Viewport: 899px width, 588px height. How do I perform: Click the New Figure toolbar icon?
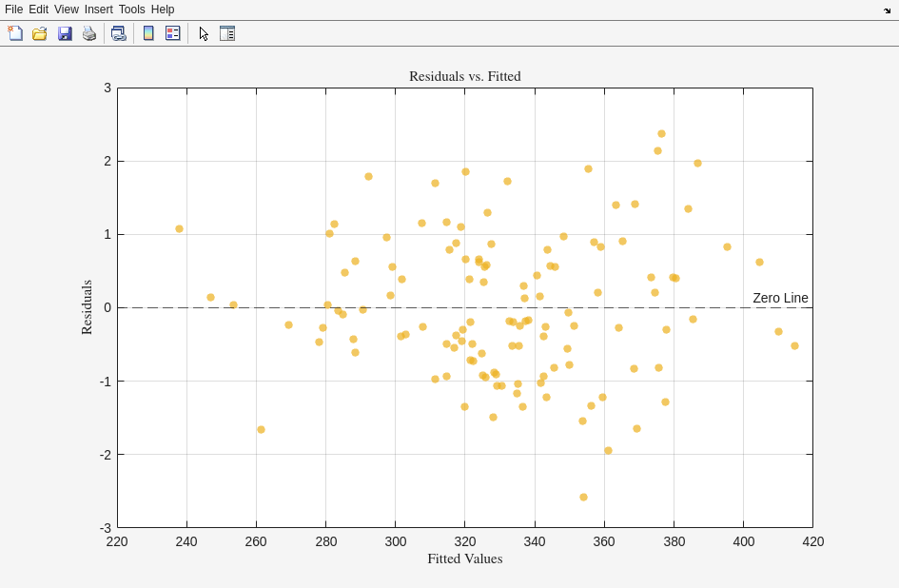15,33
